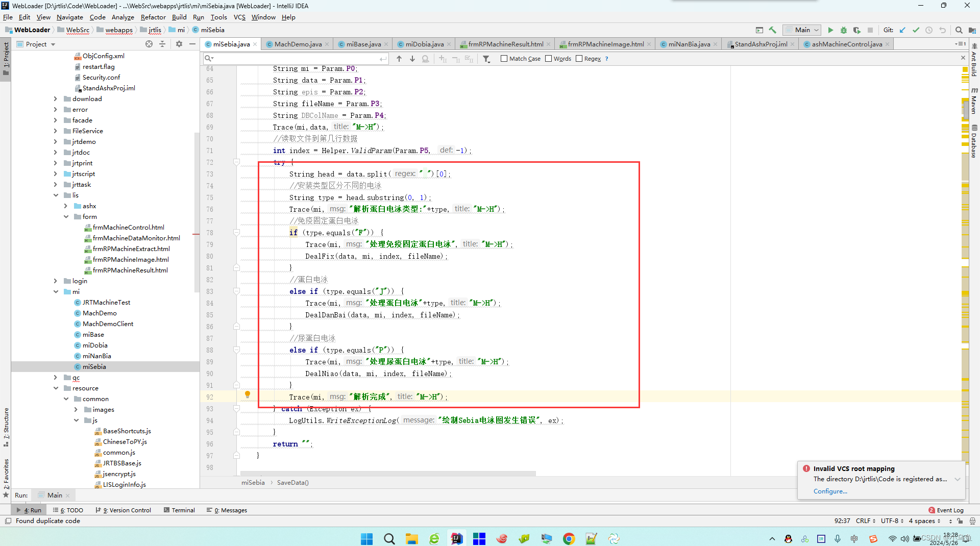This screenshot has width=980, height=546.
Task: Toggle Maven side panel
Action: click(973, 100)
